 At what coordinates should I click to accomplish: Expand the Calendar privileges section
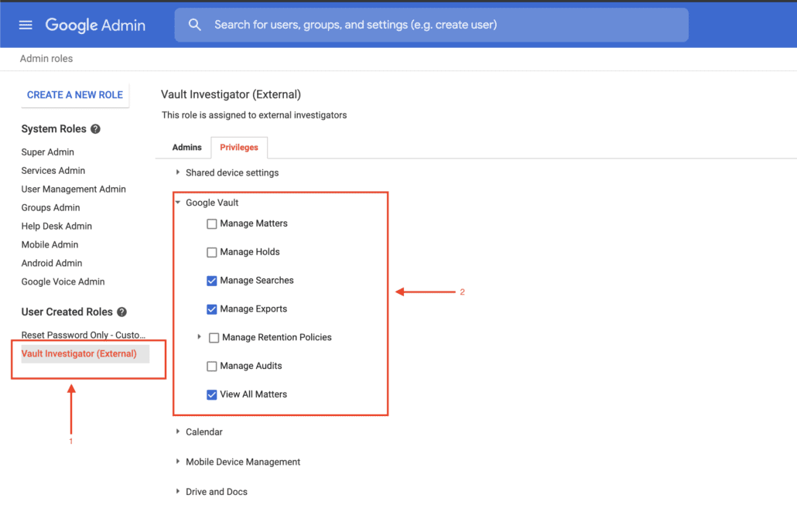(177, 431)
